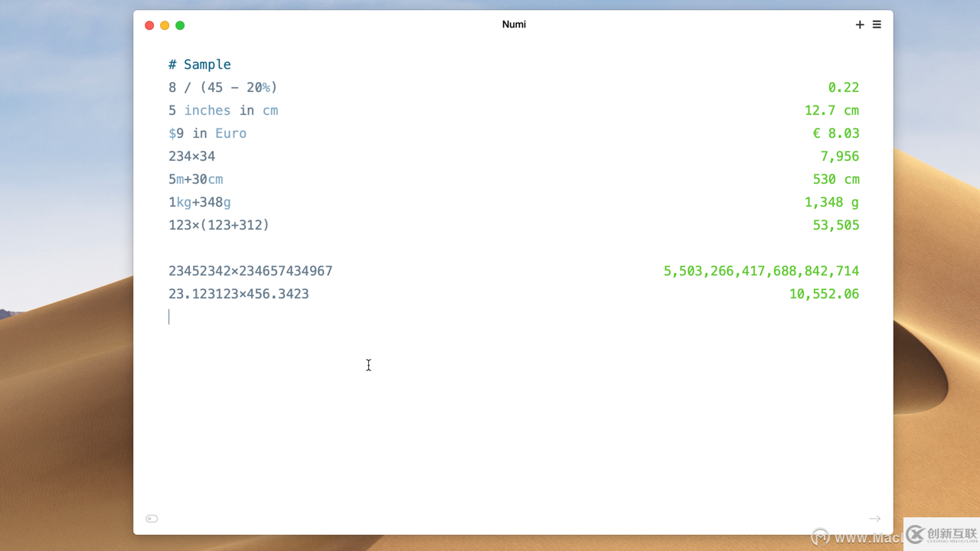Open the hamburger menu in Numi
Screen dimensions: 980x551
[x=877, y=24]
